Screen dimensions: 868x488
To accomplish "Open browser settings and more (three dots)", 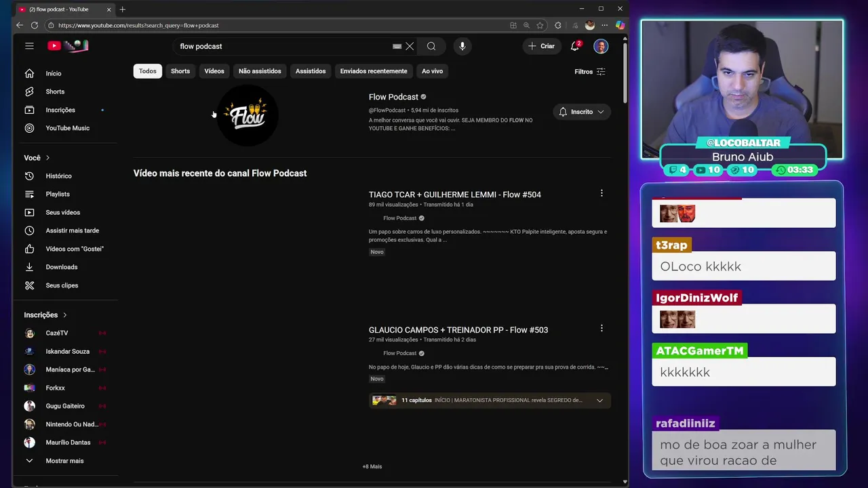I will 604,25.
